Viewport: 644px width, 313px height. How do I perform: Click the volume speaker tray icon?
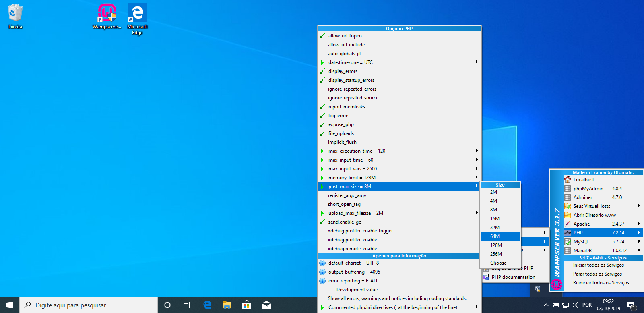click(575, 305)
